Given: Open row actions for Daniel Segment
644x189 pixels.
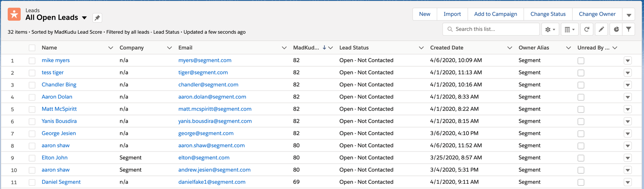Looking at the screenshot, I should click(627, 182).
